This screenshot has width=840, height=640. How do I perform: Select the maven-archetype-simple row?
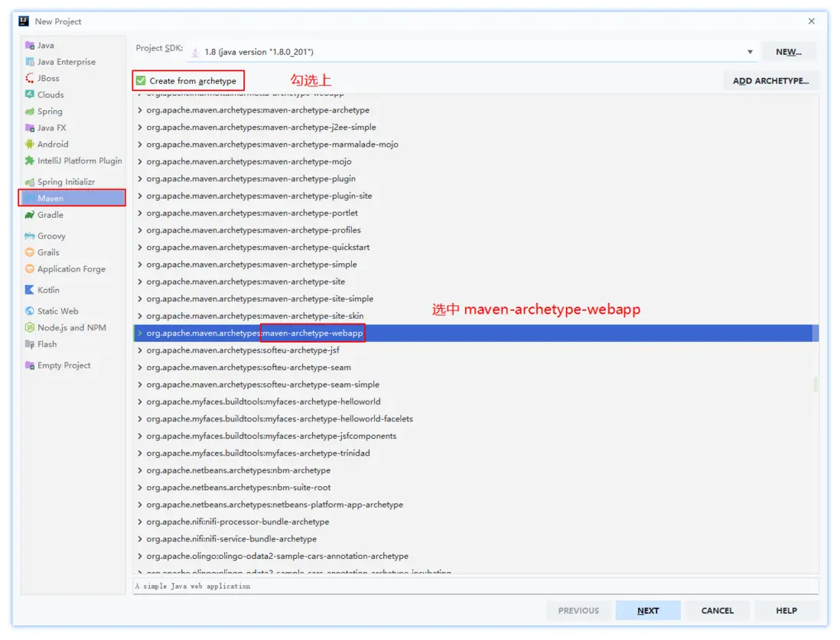pyautogui.click(x=476, y=265)
